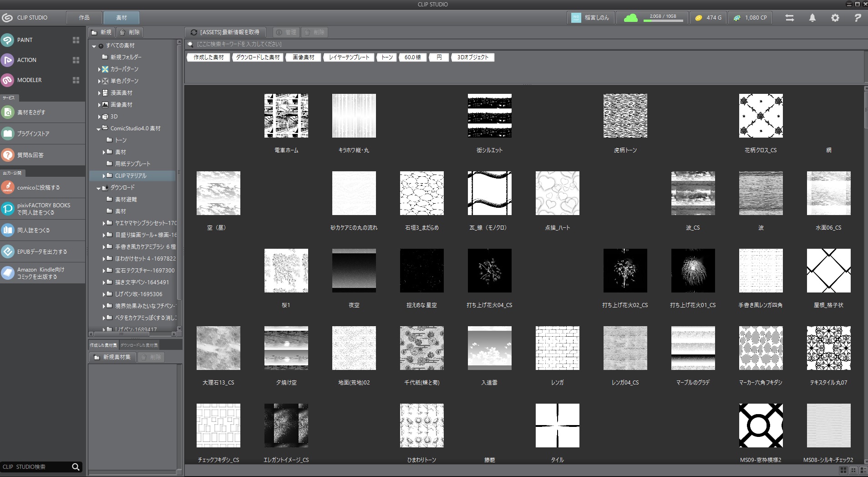
Task: Click the CLIP STUDIO search magnifier icon
Action: (76, 467)
